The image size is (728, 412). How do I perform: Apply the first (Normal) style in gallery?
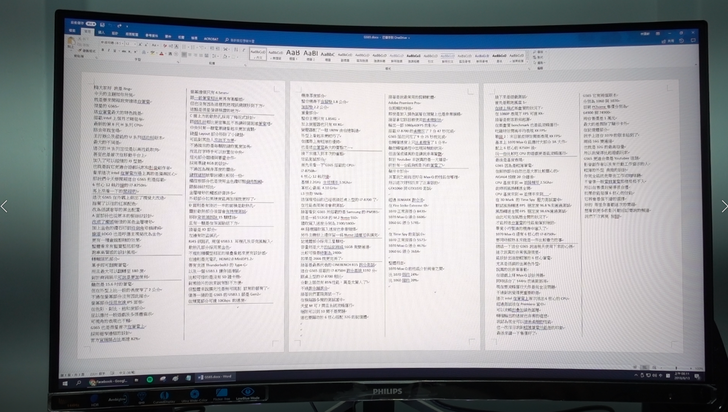tap(258, 53)
